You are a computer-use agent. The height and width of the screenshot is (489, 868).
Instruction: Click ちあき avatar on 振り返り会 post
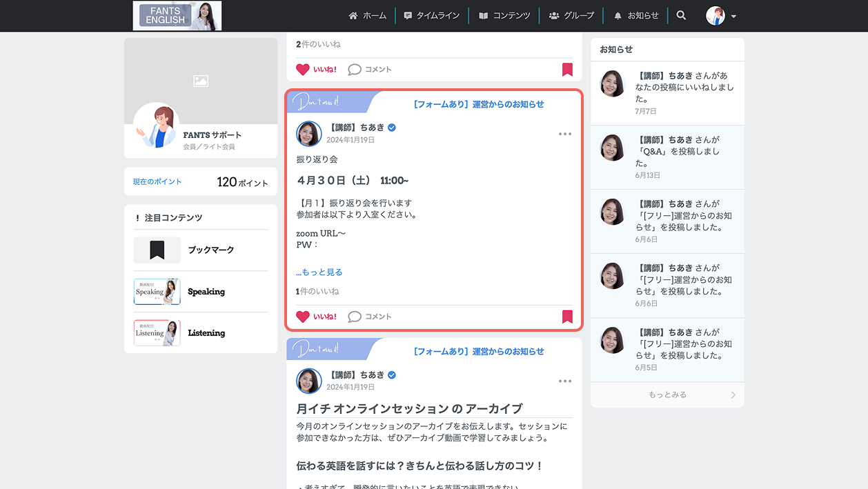(309, 134)
